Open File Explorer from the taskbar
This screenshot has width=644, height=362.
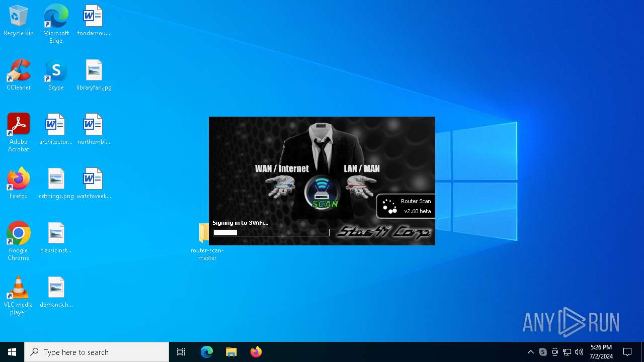click(x=231, y=352)
